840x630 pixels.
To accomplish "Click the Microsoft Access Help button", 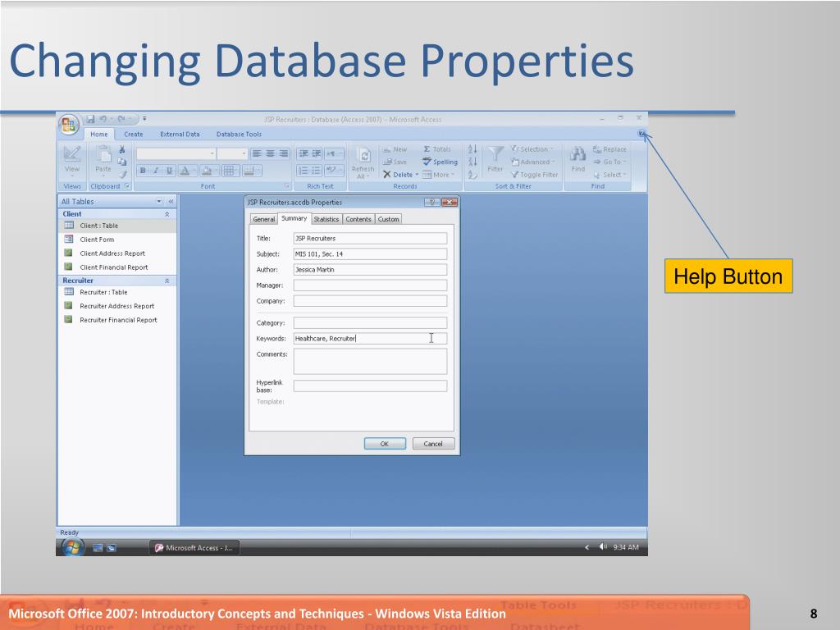I will point(641,134).
